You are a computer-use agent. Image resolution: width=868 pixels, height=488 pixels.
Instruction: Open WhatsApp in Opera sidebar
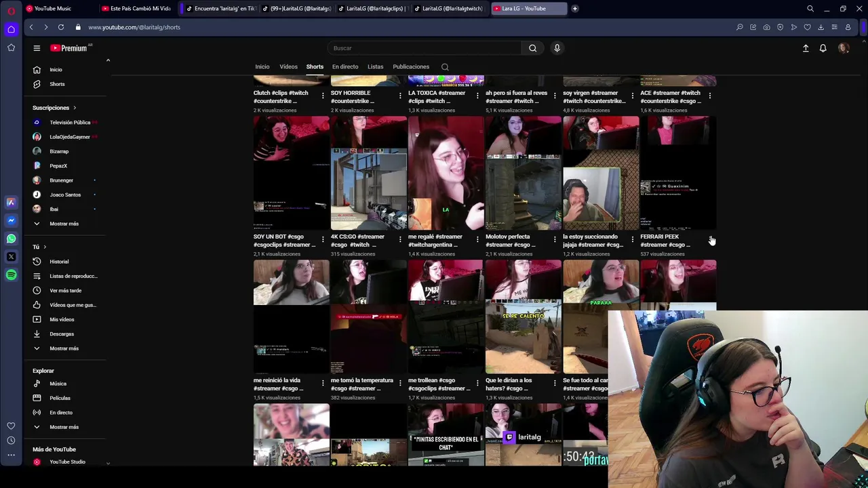(x=11, y=239)
